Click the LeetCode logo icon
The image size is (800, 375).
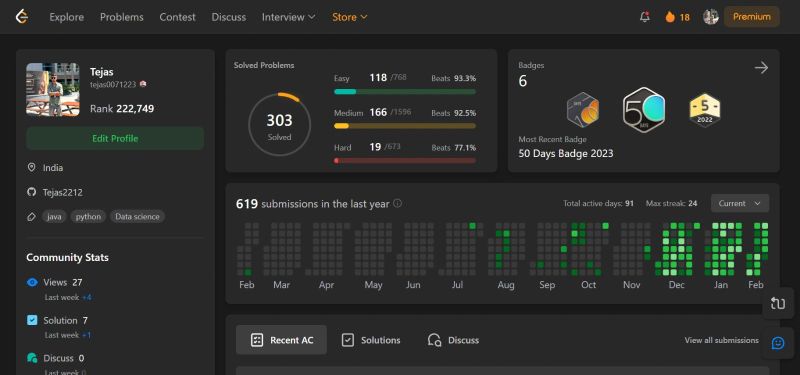coord(21,17)
